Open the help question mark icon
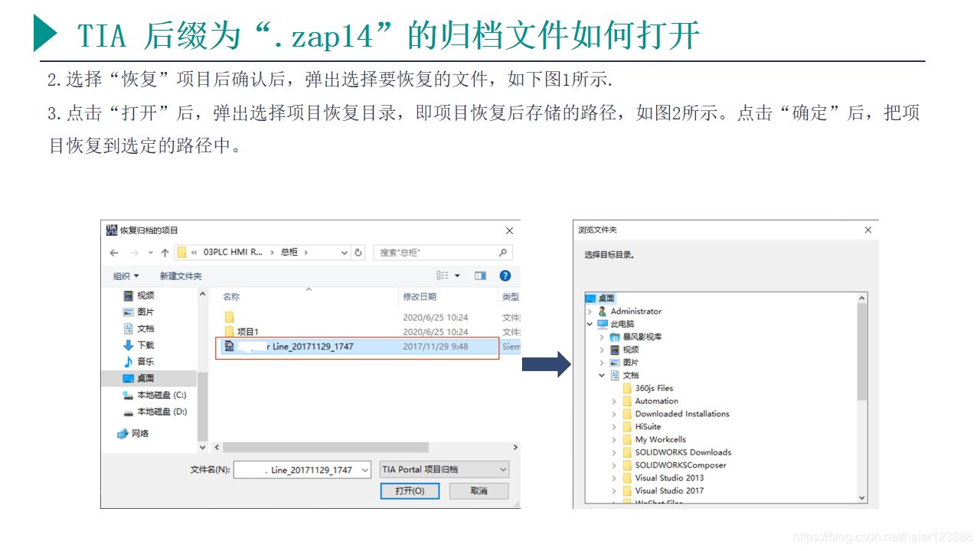Viewport: 980px width, 551px height. [x=505, y=275]
